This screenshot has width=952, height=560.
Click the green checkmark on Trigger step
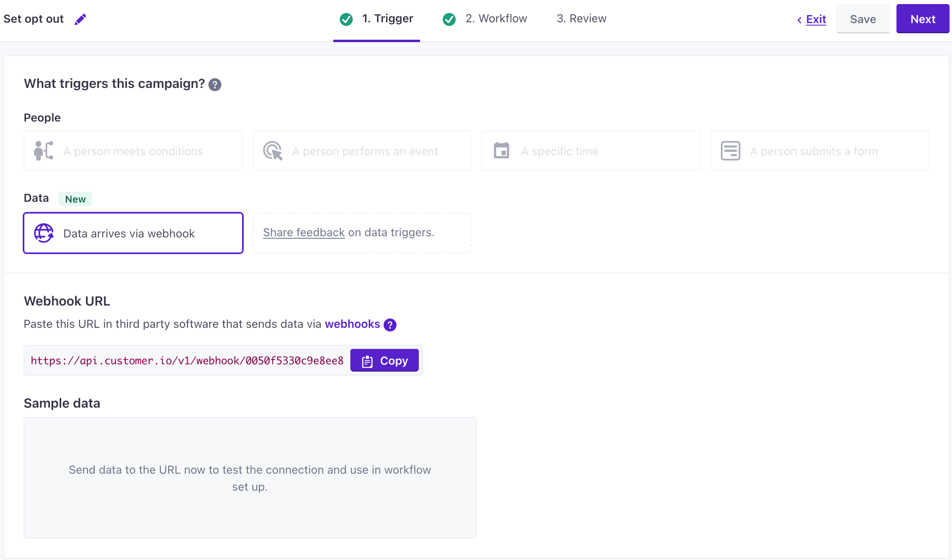click(x=347, y=18)
